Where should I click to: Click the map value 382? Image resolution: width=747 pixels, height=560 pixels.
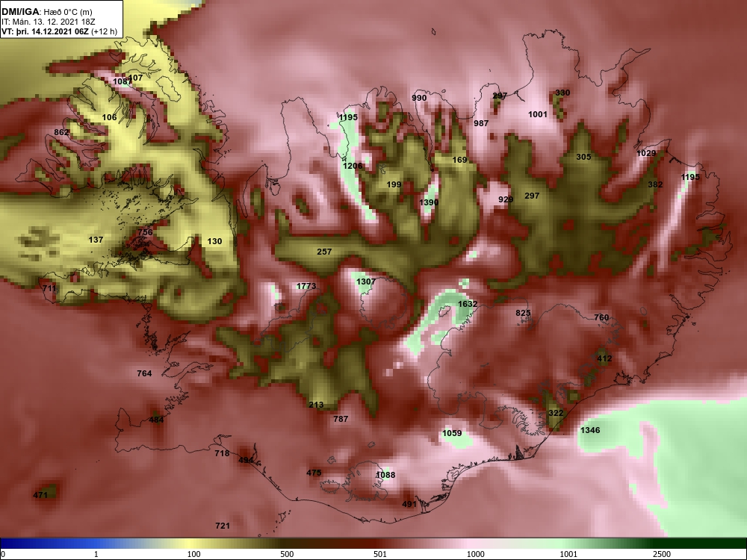656,184
